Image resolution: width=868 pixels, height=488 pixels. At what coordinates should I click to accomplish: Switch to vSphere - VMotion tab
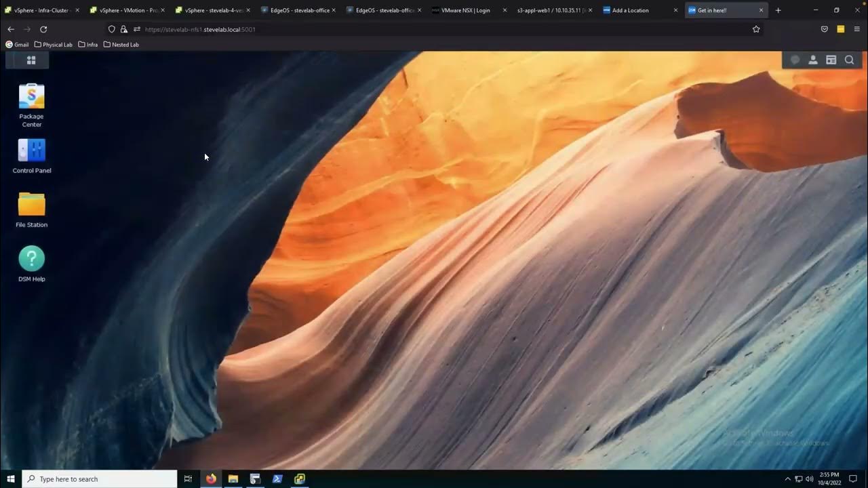pyautogui.click(x=127, y=10)
